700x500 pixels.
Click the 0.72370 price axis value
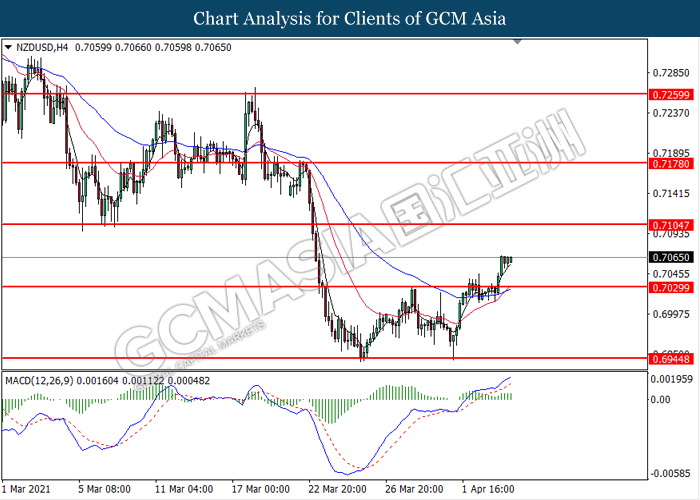click(671, 113)
